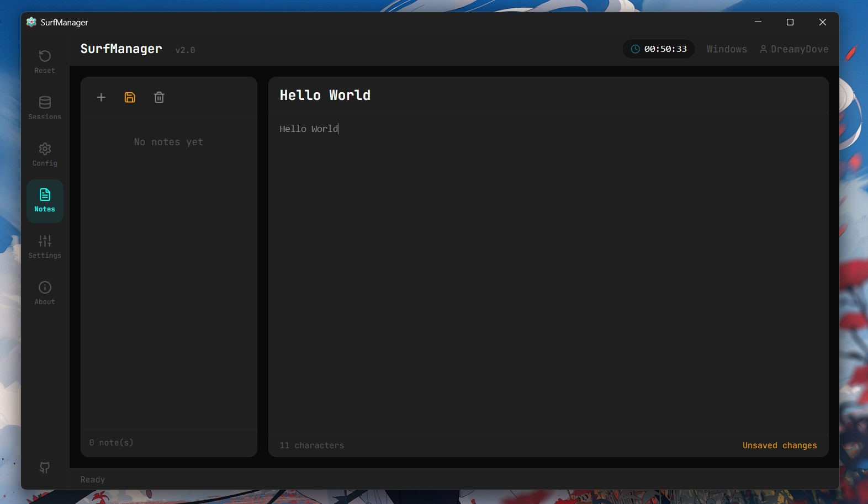Click the No notes yet message
This screenshot has width=868, height=504.
pos(169,142)
